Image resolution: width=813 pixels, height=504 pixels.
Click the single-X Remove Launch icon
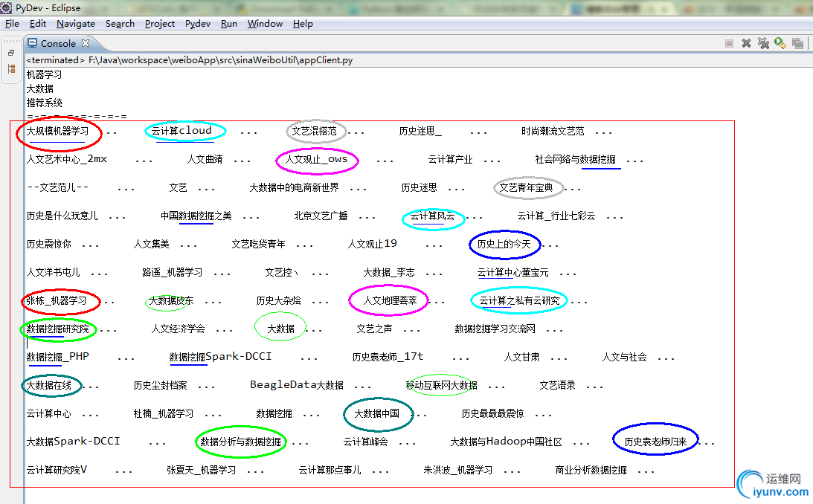pyautogui.click(x=746, y=44)
